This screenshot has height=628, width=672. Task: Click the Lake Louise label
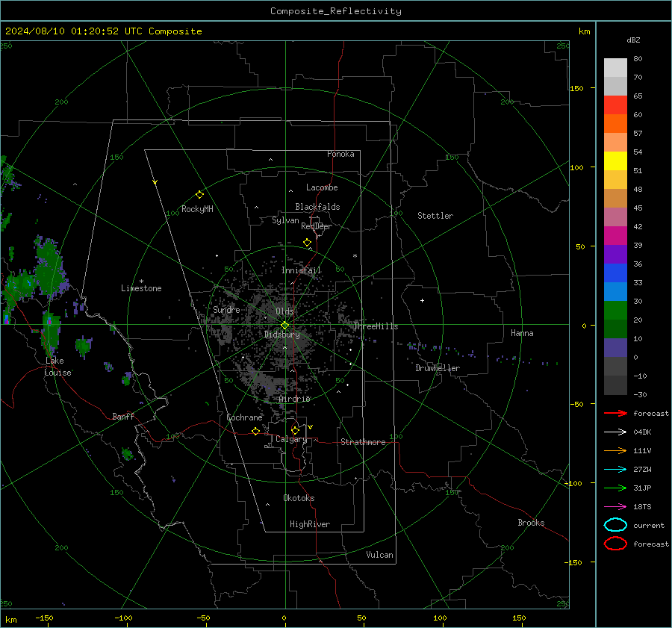click(57, 367)
